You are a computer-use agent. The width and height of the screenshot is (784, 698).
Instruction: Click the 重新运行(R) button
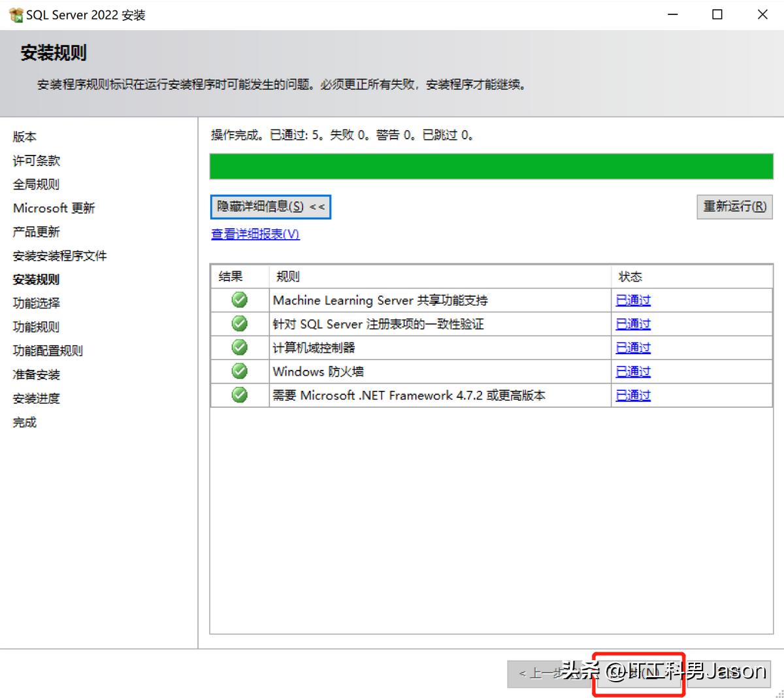click(734, 207)
